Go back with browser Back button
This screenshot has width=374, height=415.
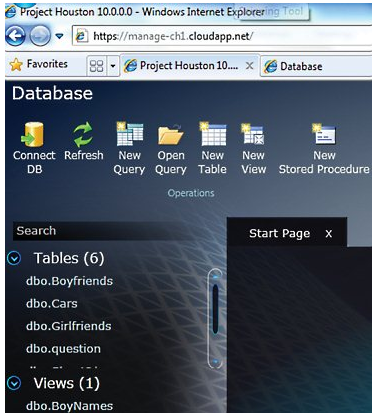tap(15, 36)
